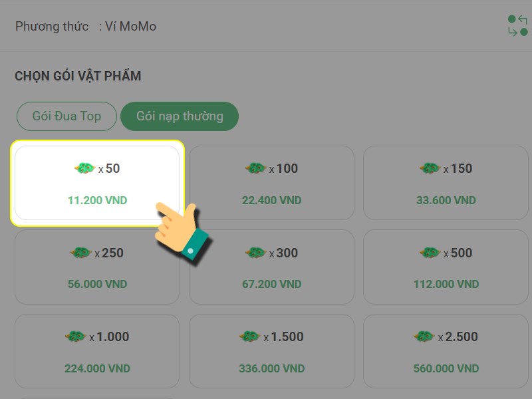Viewport: 532px width, 399px height.
Task: Choose the x250 package for 56.000 VND
Action: click(97, 267)
